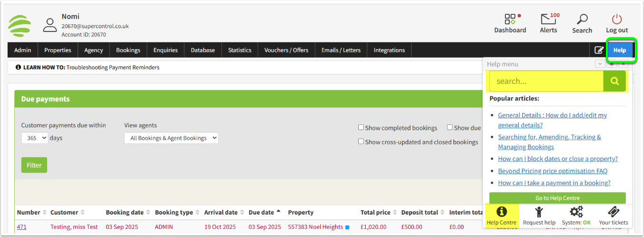Click the edit note pencil icon

599,50
